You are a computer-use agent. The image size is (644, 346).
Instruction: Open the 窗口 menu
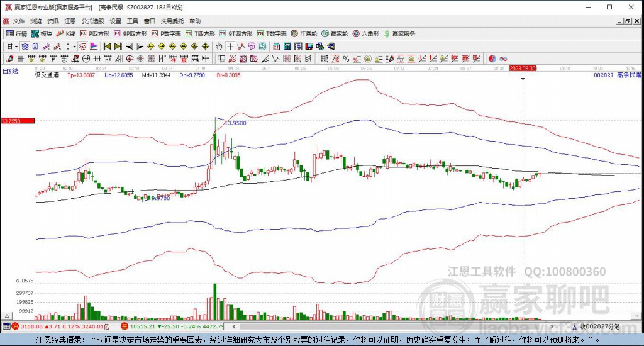(x=150, y=21)
